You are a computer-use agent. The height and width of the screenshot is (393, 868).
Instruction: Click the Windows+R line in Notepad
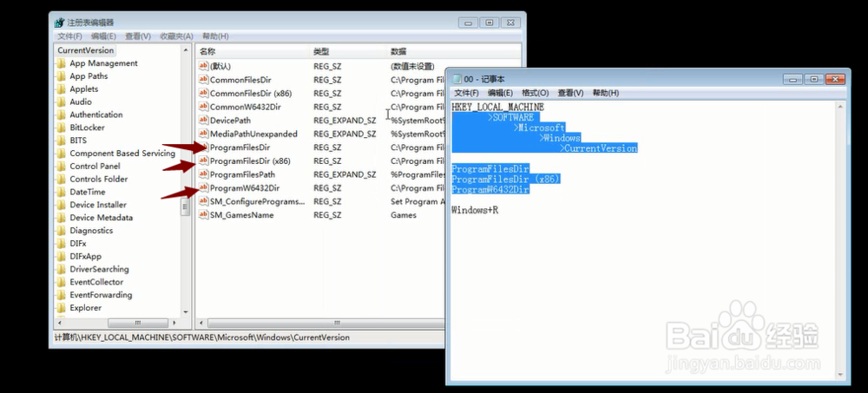tap(475, 210)
